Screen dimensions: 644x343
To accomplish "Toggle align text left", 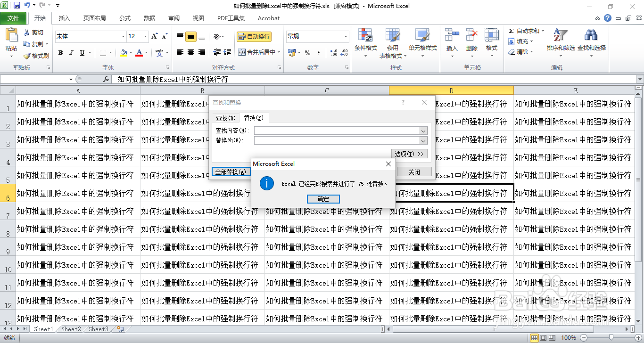I will [x=180, y=52].
